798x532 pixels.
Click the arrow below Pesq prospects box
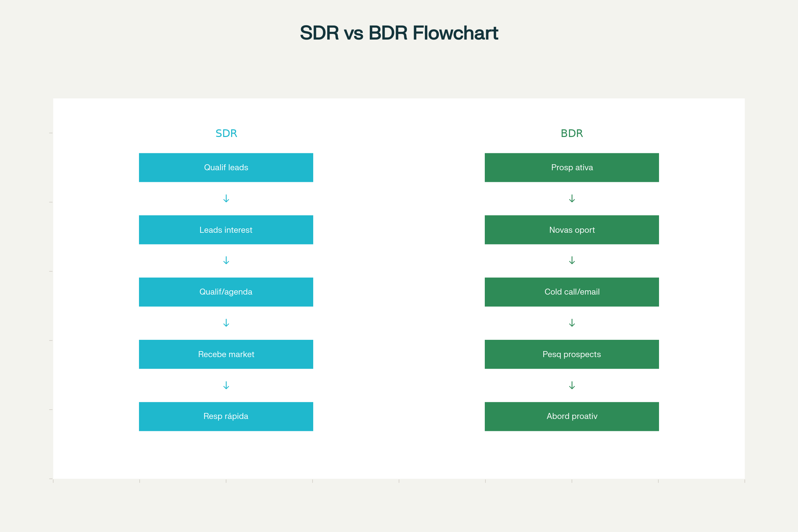click(x=572, y=385)
